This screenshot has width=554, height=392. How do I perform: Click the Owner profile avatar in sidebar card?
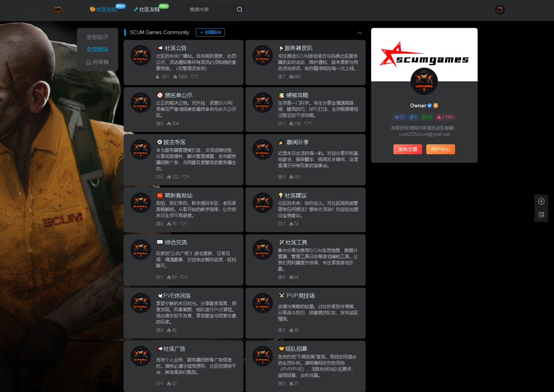424,81
